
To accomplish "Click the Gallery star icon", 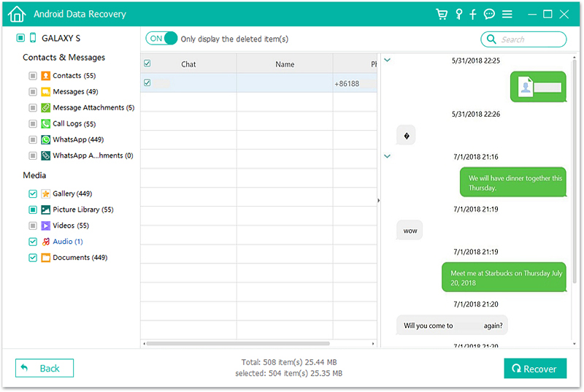I will click(45, 193).
